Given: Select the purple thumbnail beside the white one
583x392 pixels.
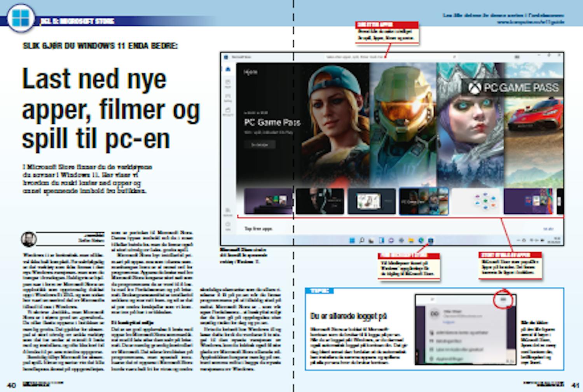Looking at the screenshot, I should click(528, 201).
